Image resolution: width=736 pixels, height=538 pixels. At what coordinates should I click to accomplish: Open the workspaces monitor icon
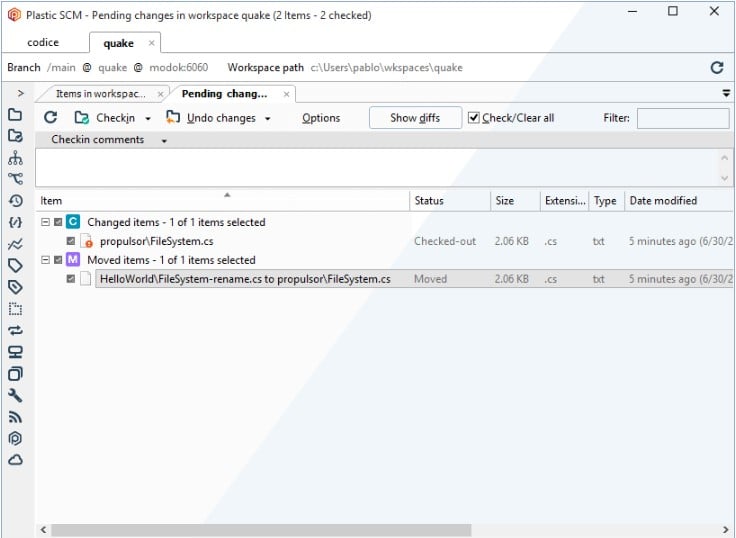[15, 352]
